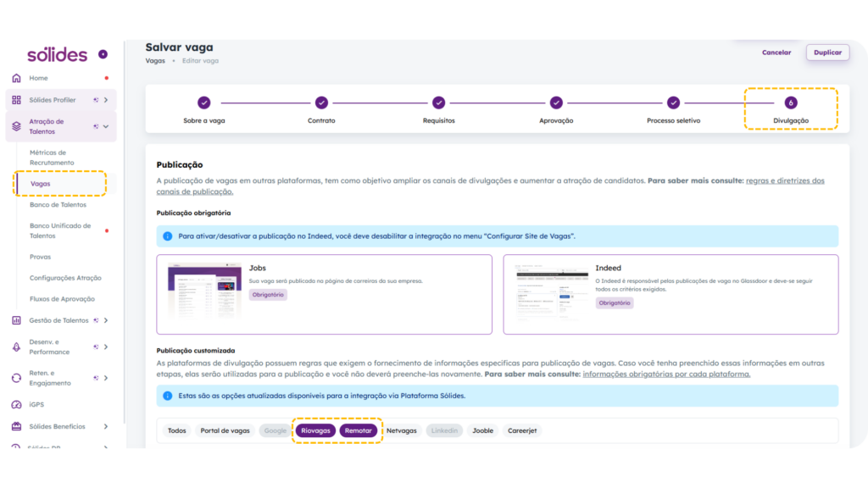The image size is (868, 488).
Task: Click the Sólides Benefícios gift icon
Action: 17,426
